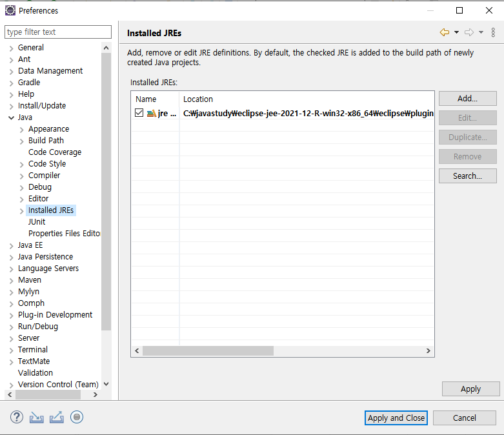504x435 pixels.
Task: Expand the General tree node
Action: pos(11,48)
